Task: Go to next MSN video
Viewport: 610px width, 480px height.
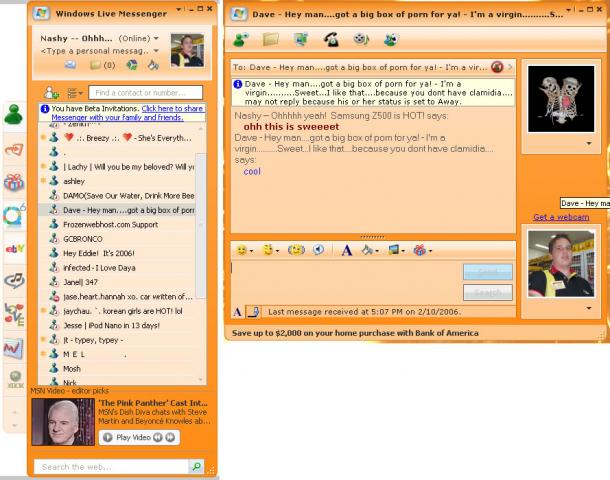Action: pos(170,438)
